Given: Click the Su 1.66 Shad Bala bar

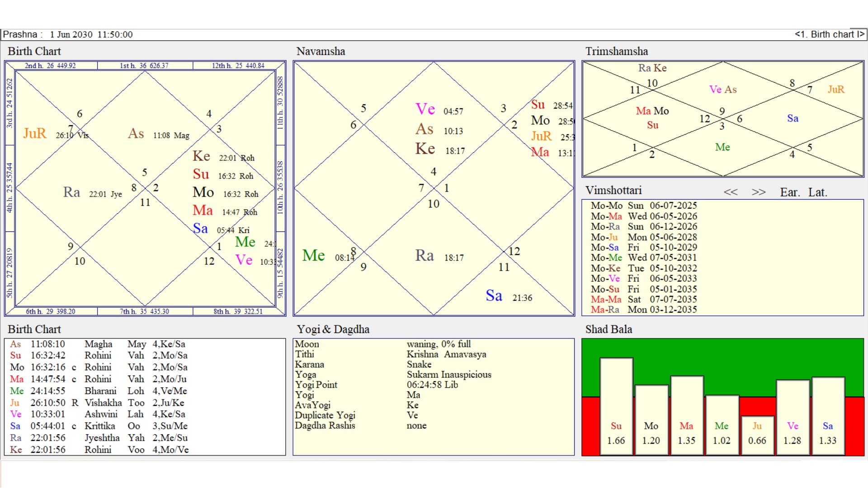Looking at the screenshot, I should 616,406.
